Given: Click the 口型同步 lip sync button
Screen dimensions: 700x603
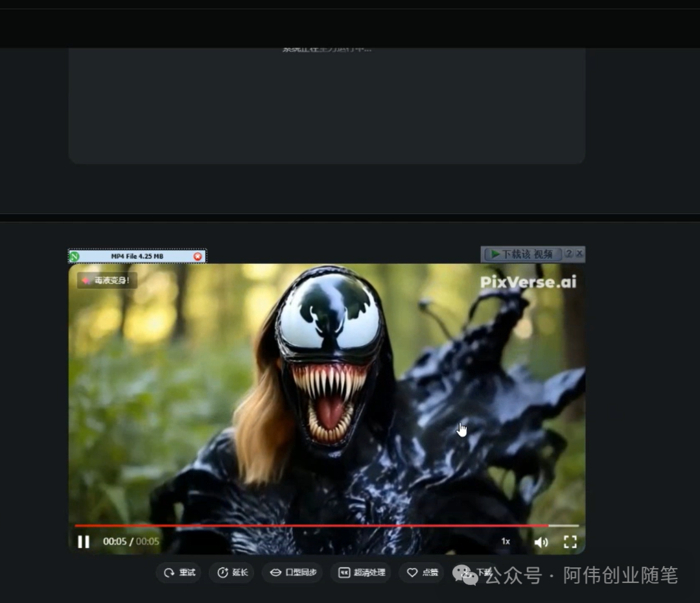Looking at the screenshot, I should (292, 573).
